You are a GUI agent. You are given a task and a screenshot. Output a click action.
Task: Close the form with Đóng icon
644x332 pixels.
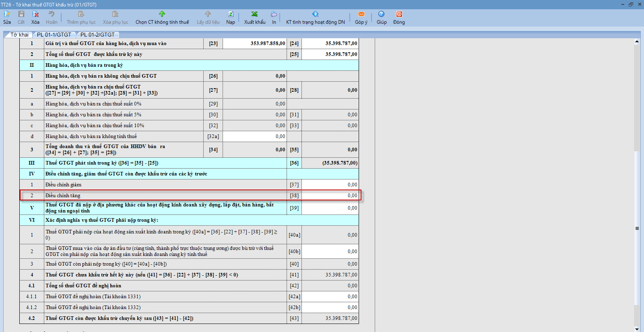(399, 14)
